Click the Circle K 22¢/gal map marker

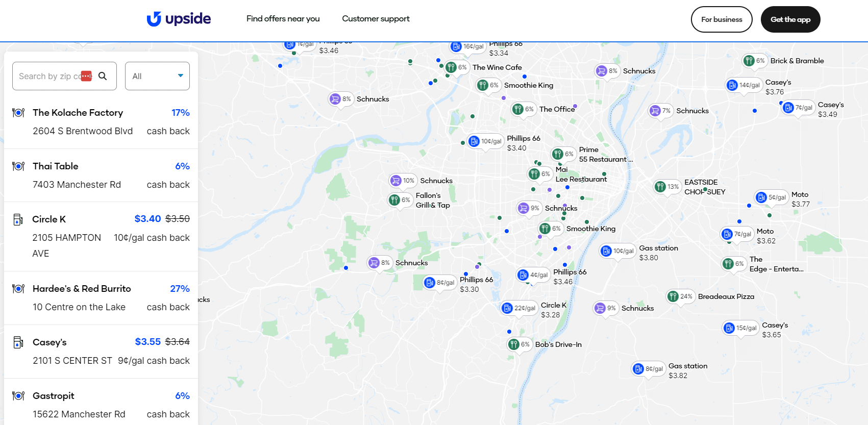[x=519, y=308]
